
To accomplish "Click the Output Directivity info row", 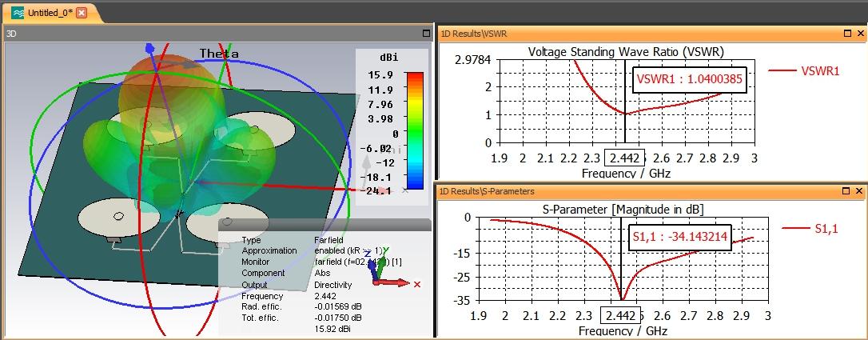I will (297, 285).
